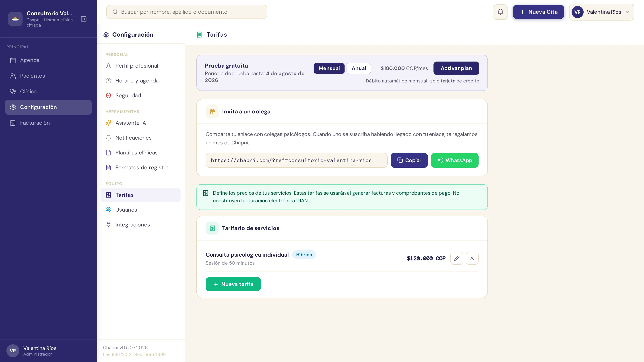
Task: Click 'Sesión de 50 minutos' text
Action: point(230,263)
